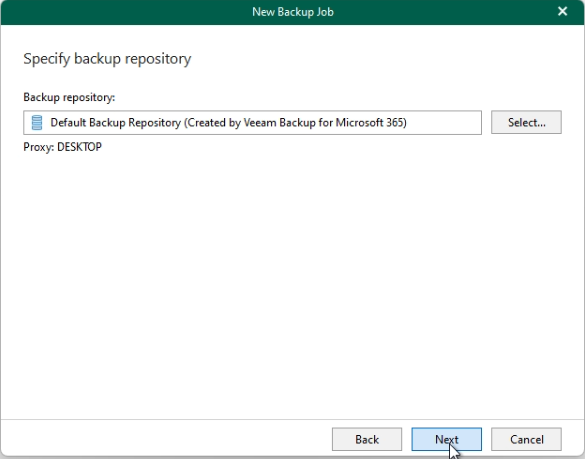585x459 pixels.
Task: Cancel the New Backup Job wizard
Action: pyautogui.click(x=526, y=439)
